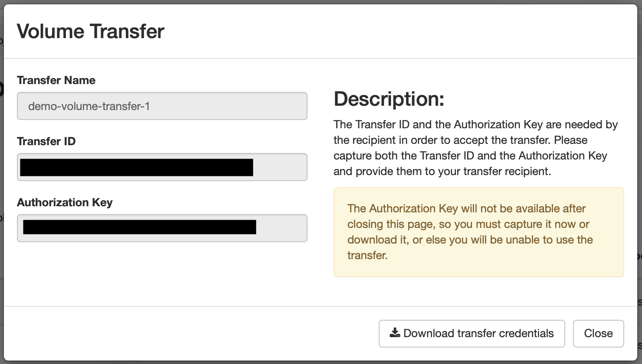The image size is (642, 364).
Task: Focus the Authorization Key field
Action: [162, 228]
